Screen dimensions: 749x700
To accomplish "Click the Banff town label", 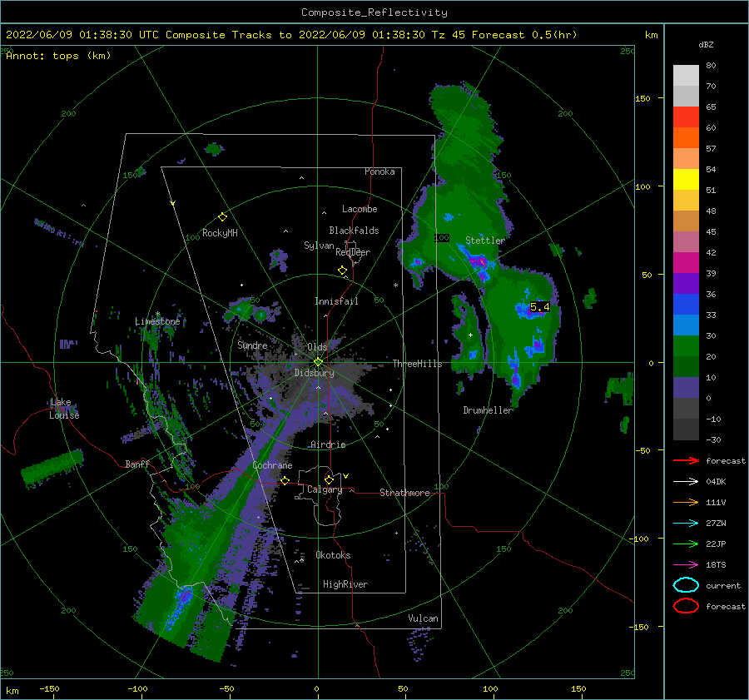I will [137, 464].
